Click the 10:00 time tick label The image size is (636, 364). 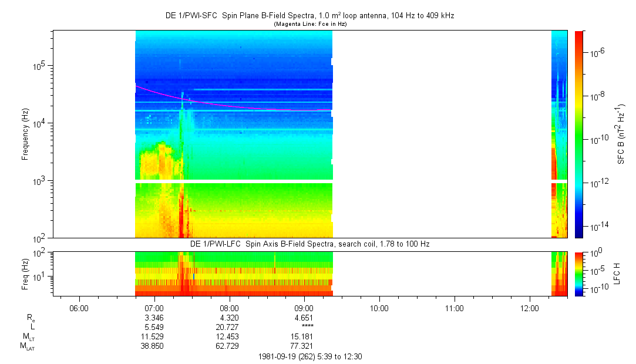[379, 308]
